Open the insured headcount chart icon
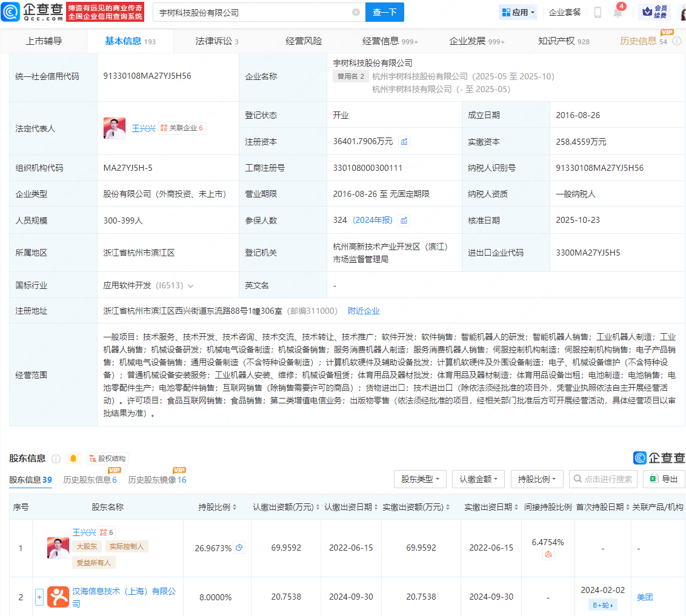This screenshot has width=686, height=616. 404,220
